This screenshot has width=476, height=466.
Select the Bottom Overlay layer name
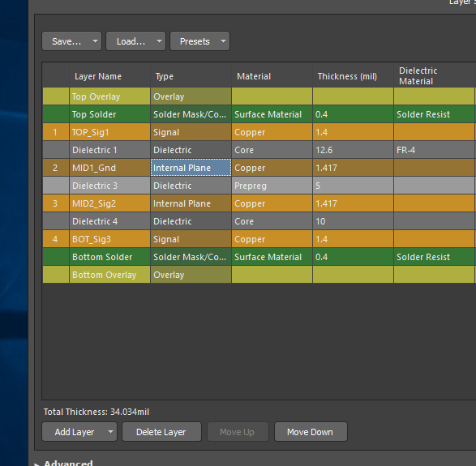tap(109, 275)
